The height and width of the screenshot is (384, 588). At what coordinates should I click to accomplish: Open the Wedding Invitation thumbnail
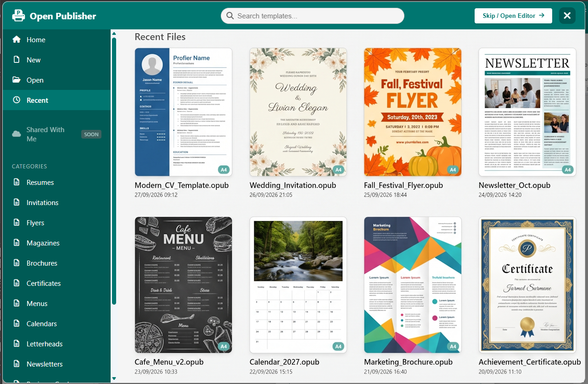(x=298, y=112)
